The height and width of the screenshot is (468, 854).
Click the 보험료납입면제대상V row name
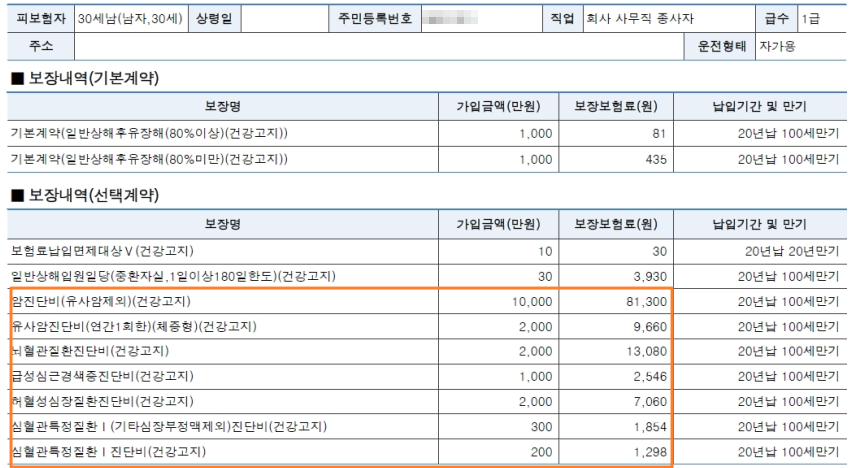pyautogui.click(x=102, y=251)
